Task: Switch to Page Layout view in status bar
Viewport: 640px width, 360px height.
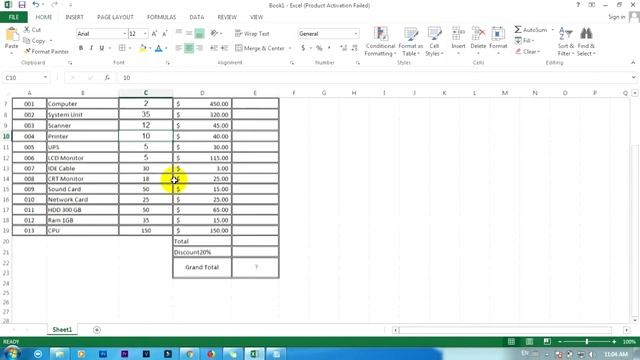Action: point(529,342)
